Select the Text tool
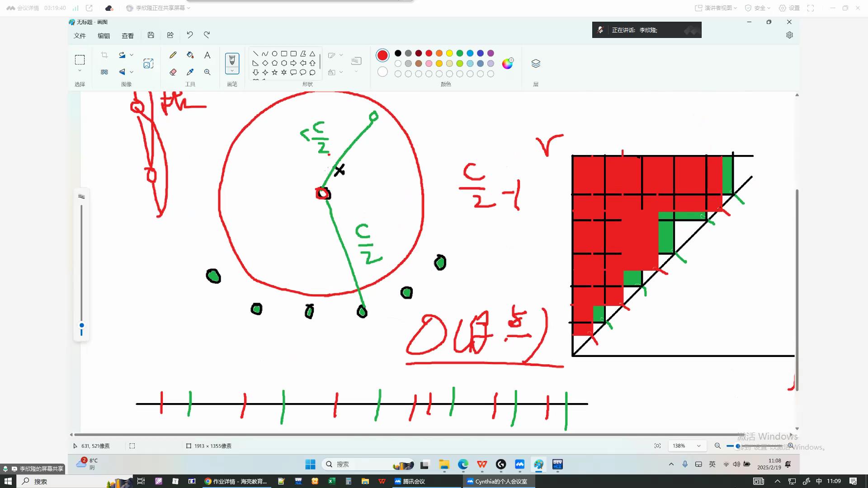This screenshot has height=488, width=868. click(x=207, y=55)
